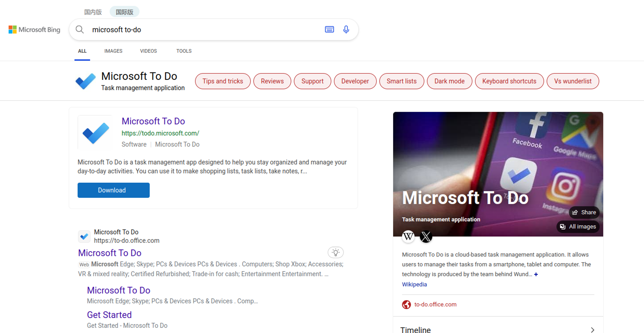The height and width of the screenshot is (333, 644).
Task: Open the X social profile icon
Action: pyautogui.click(x=426, y=237)
